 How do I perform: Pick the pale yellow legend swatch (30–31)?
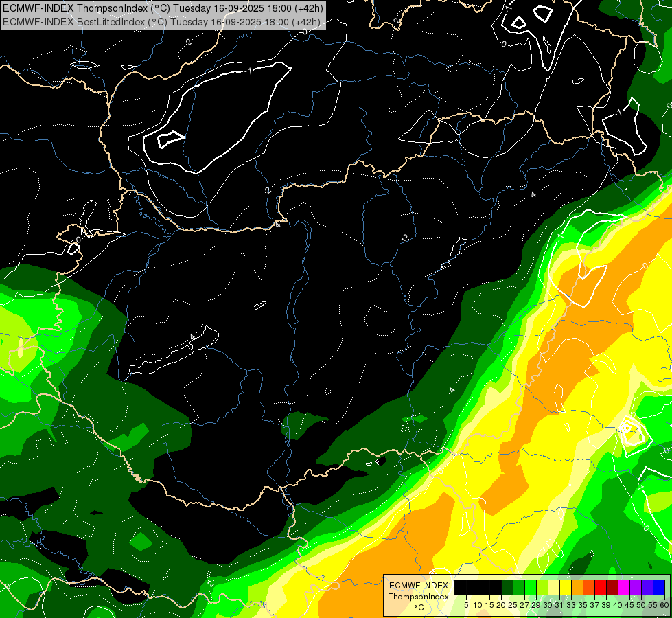(x=554, y=587)
